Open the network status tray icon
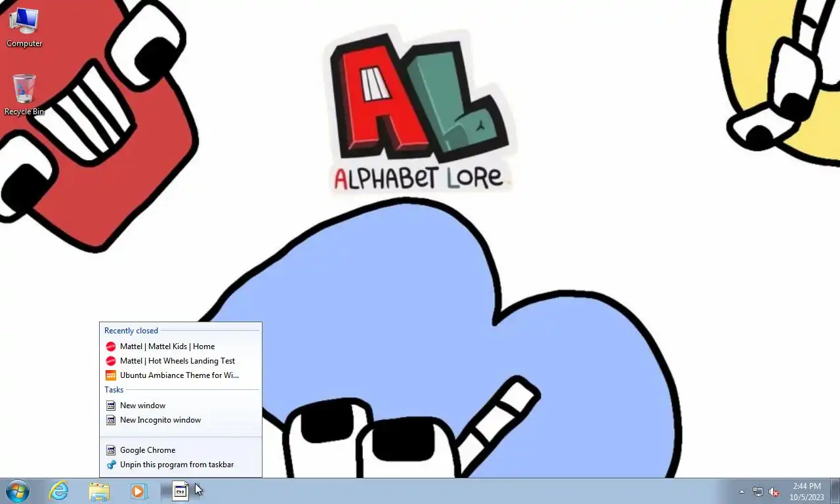The width and height of the screenshot is (840, 504). tap(758, 492)
